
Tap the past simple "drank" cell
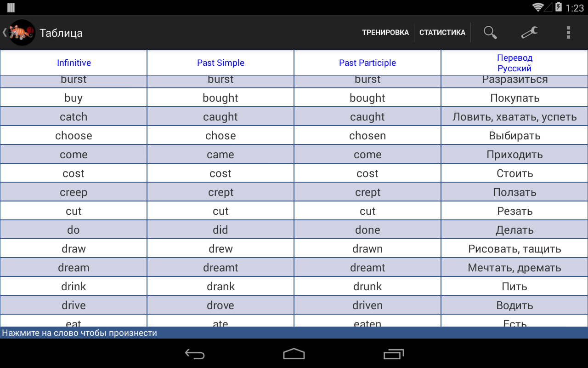(220, 287)
